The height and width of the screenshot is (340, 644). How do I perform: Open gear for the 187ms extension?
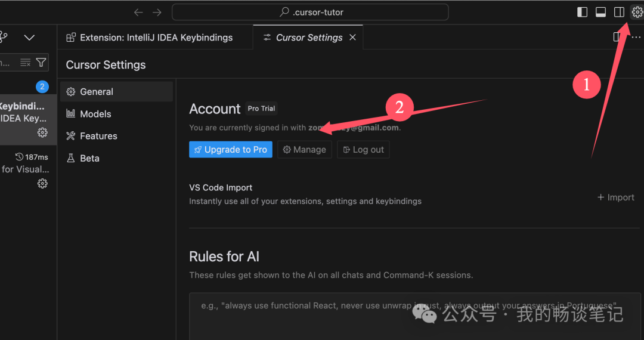pos(42,183)
